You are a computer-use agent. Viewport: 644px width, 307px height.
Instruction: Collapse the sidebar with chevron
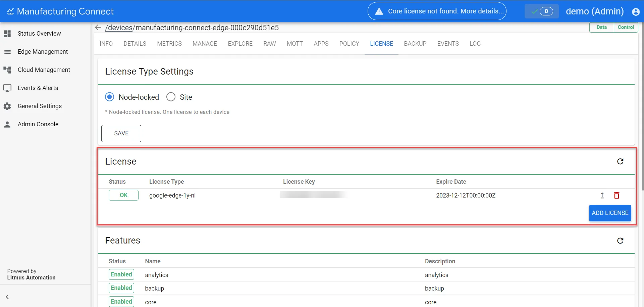point(7,297)
